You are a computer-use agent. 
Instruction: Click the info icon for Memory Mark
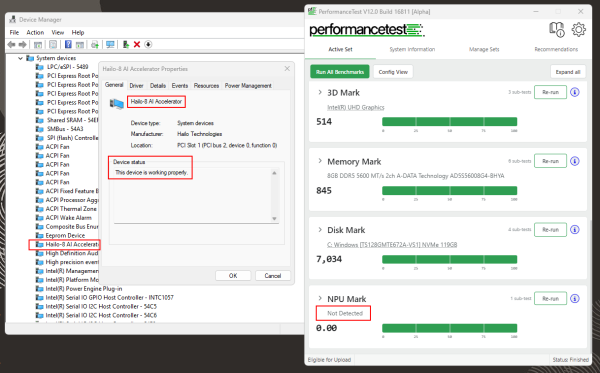click(575, 161)
